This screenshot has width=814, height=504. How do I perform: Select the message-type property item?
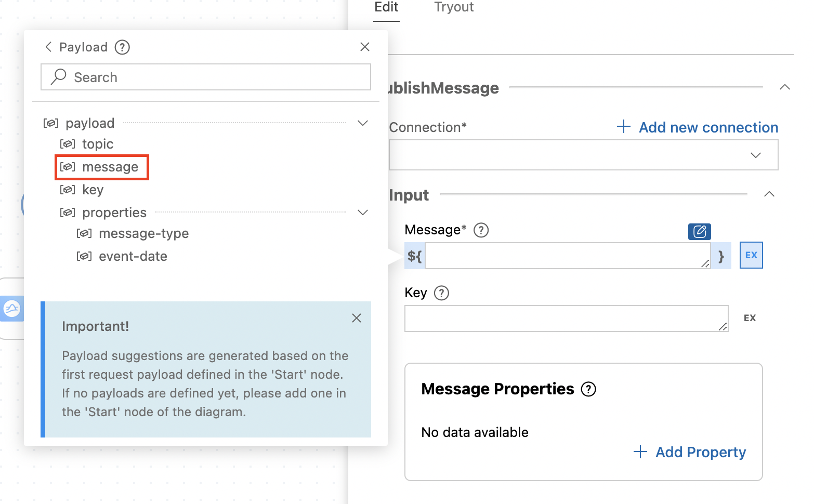pyautogui.click(x=143, y=233)
